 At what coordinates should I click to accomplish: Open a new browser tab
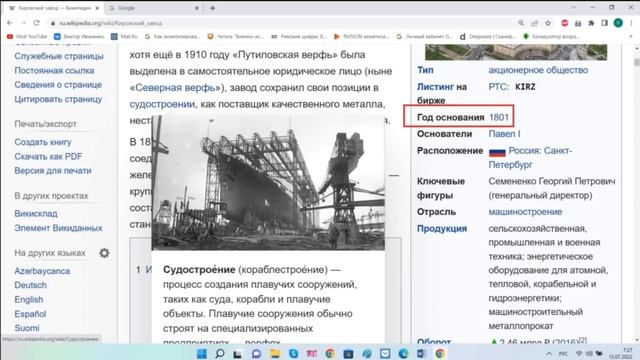212,8
